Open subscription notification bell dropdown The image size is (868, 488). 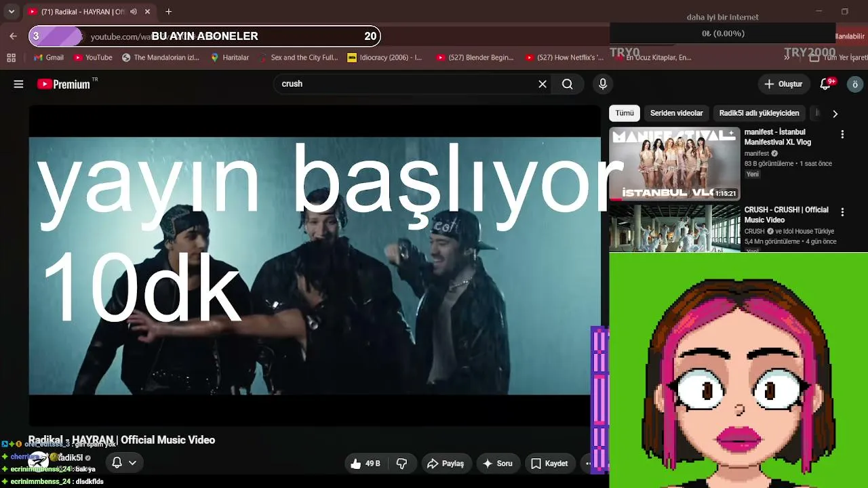123,462
